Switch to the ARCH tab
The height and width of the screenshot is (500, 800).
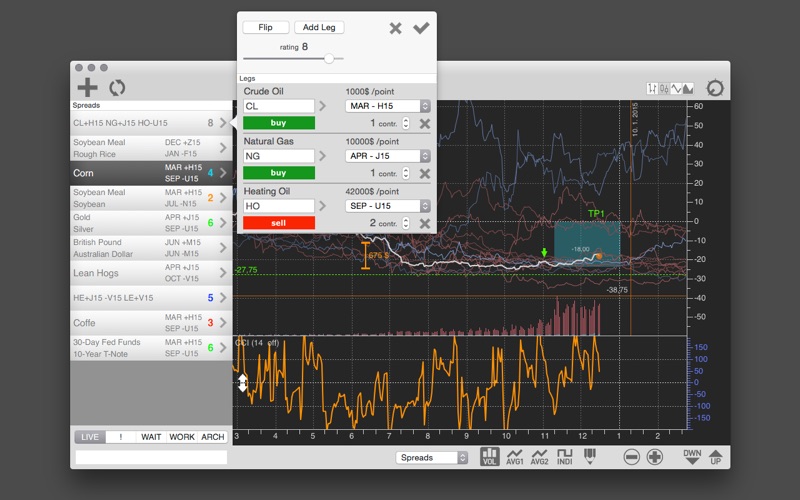tap(212, 437)
